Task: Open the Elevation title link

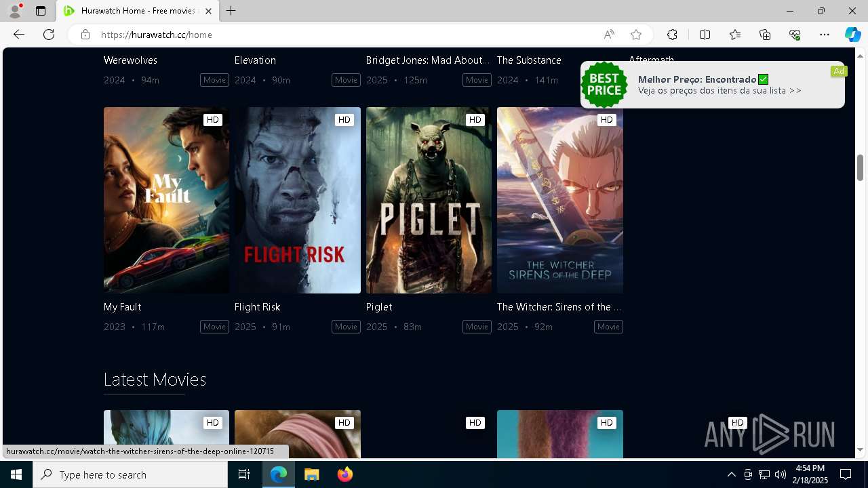Action: coord(255,60)
